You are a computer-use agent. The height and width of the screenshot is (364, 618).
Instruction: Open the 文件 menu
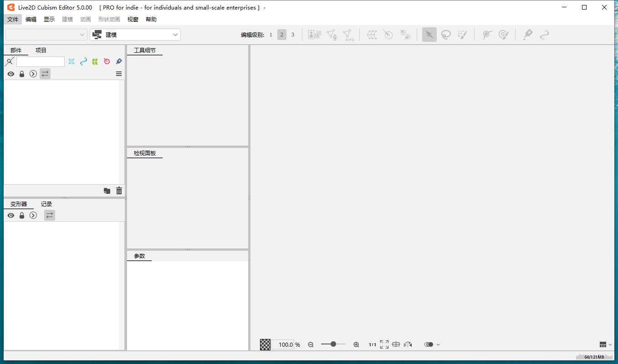13,20
